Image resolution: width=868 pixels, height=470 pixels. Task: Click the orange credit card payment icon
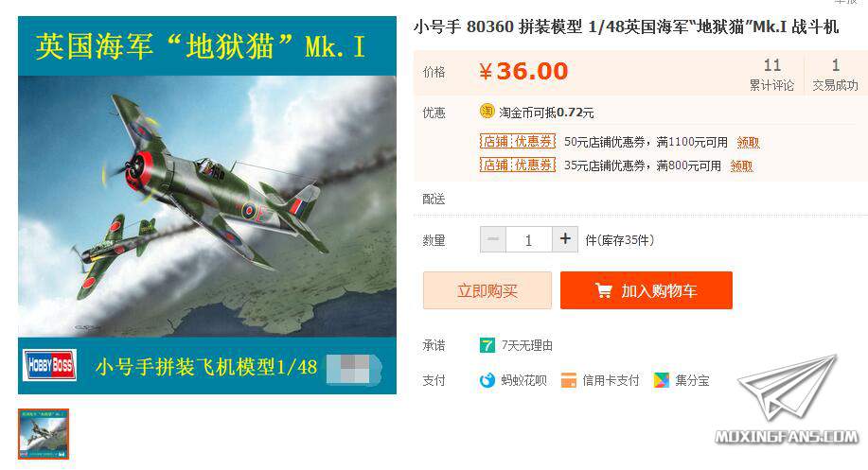click(569, 380)
